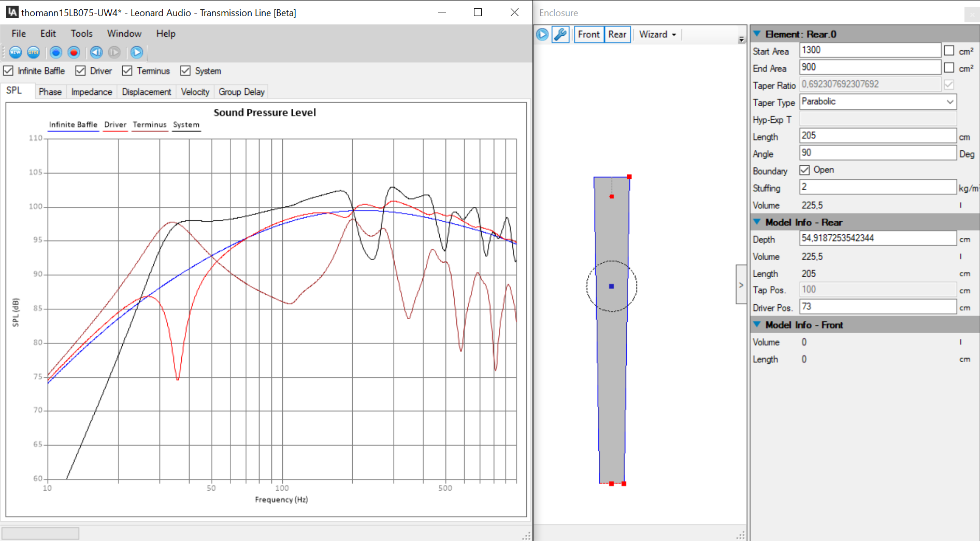Toggle the Boundary Open checkbox
The width and height of the screenshot is (980, 541).
(x=804, y=170)
